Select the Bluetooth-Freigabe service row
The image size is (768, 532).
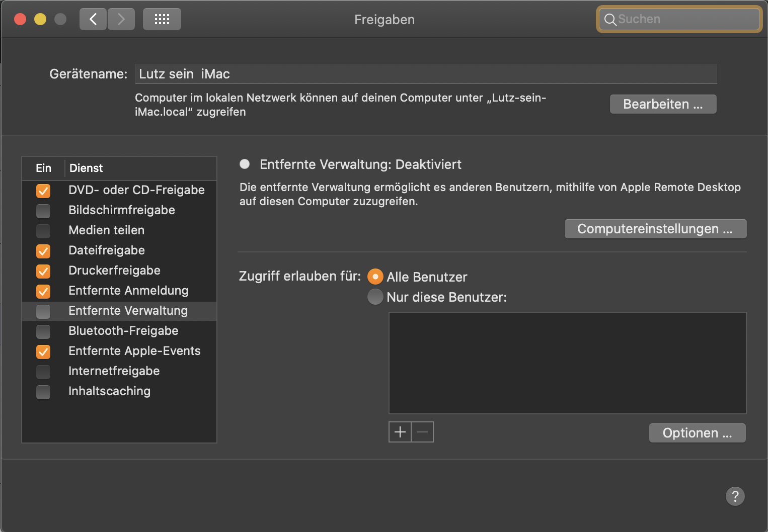click(x=119, y=331)
